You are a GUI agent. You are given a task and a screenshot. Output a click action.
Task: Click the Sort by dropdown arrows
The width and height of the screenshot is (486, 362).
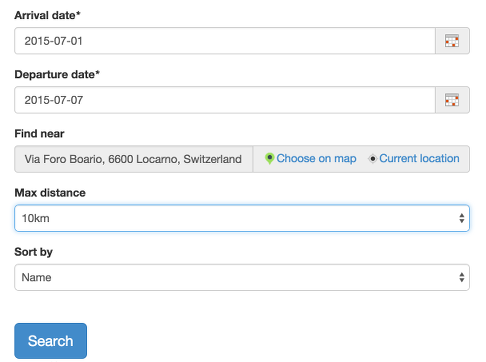[x=462, y=277]
